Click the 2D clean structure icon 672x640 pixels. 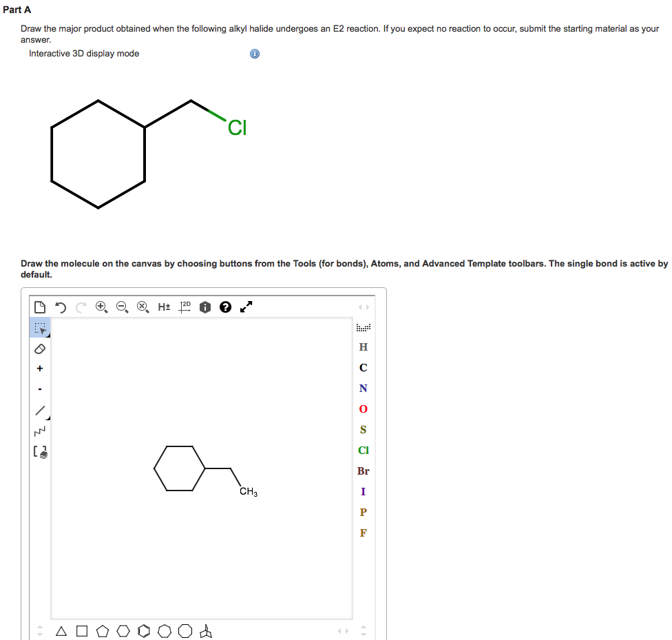coord(185,307)
